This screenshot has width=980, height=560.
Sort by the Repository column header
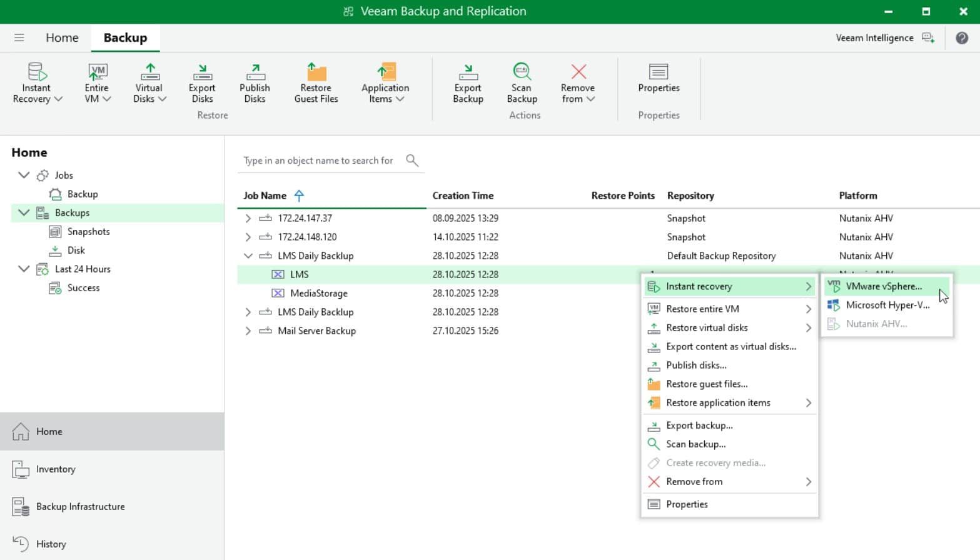(690, 196)
